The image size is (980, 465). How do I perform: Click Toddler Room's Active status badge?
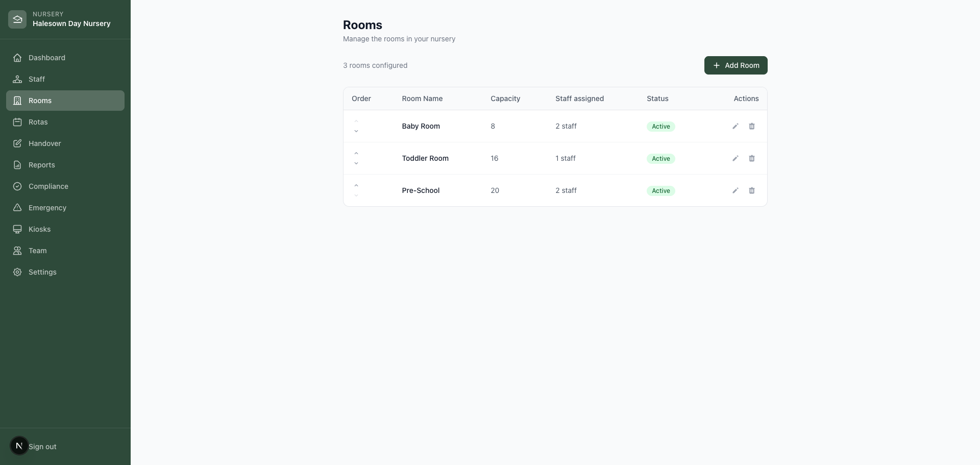pos(660,159)
